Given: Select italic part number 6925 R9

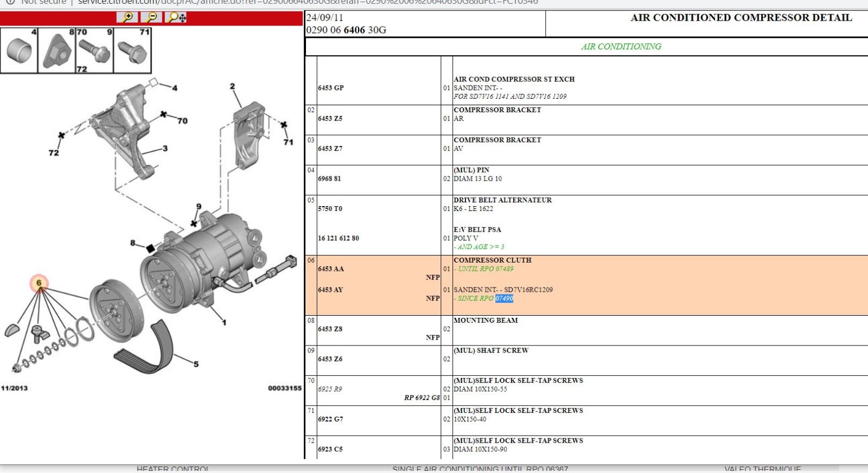Looking at the screenshot, I should (330, 389).
